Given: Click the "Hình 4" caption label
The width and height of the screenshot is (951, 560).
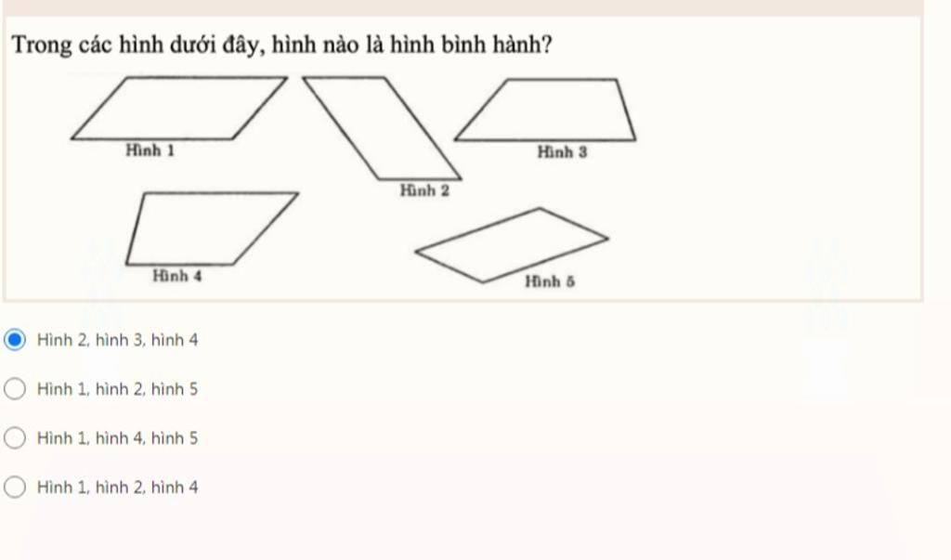Looking at the screenshot, I should point(177,276).
